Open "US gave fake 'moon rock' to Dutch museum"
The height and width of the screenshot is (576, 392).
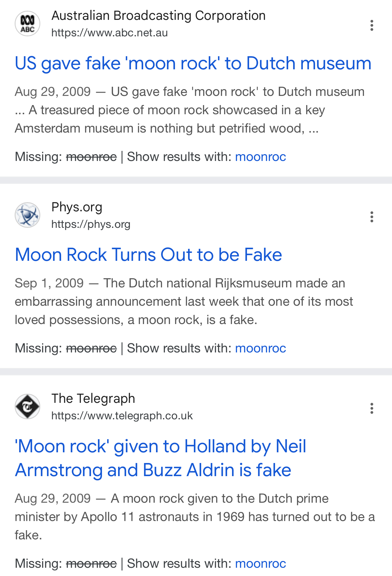[x=193, y=63]
